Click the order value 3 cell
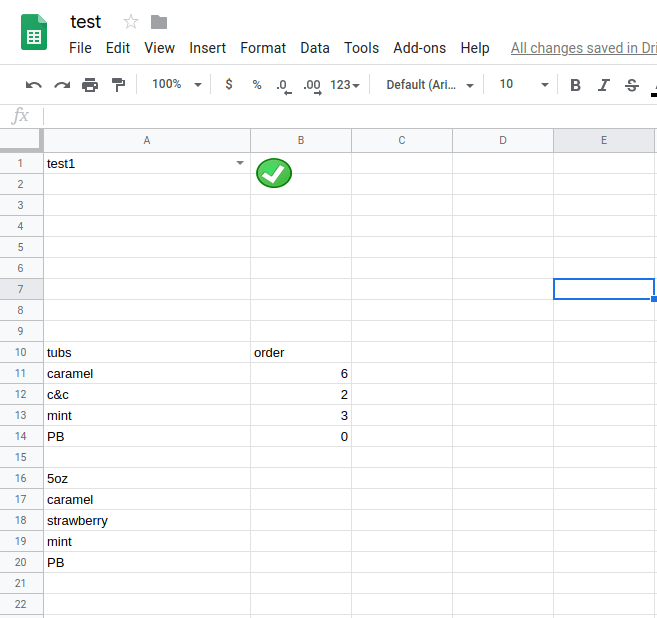657x618 pixels. pyautogui.click(x=301, y=415)
